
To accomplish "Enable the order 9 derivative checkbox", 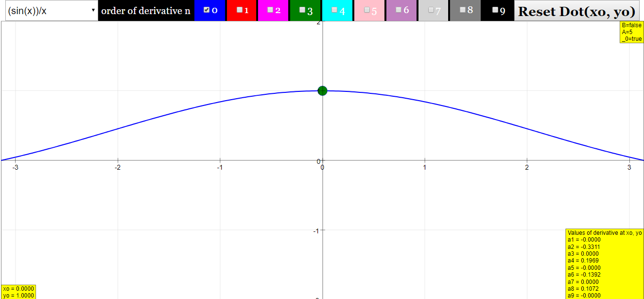I will (x=495, y=10).
